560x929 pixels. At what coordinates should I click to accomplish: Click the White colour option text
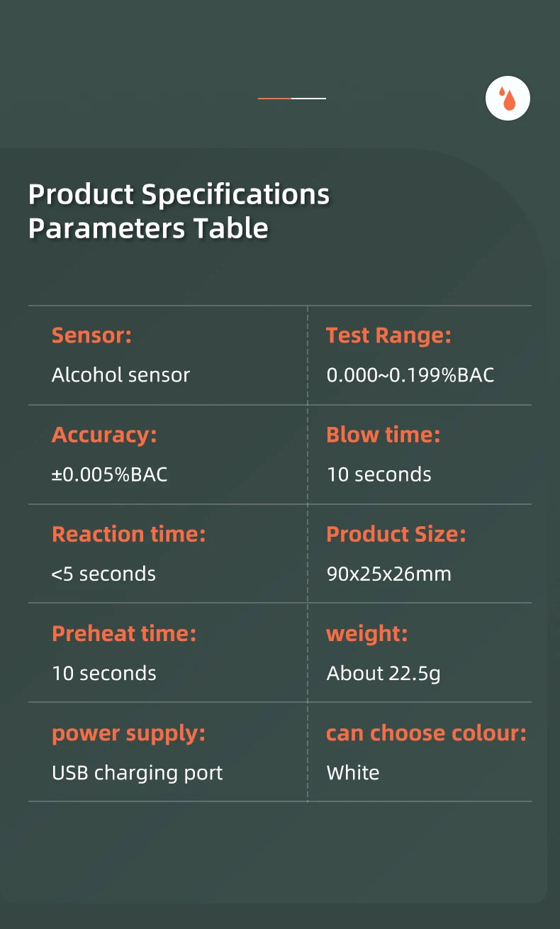click(x=353, y=772)
